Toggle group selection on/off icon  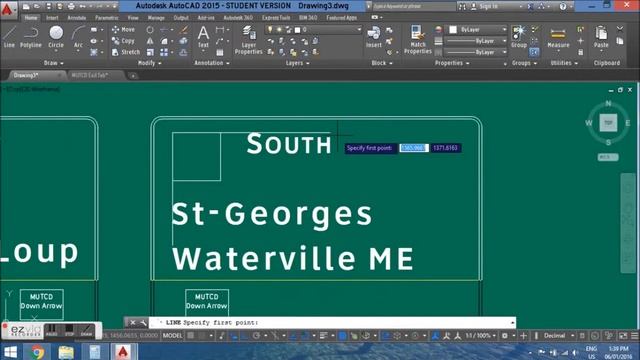534,52
